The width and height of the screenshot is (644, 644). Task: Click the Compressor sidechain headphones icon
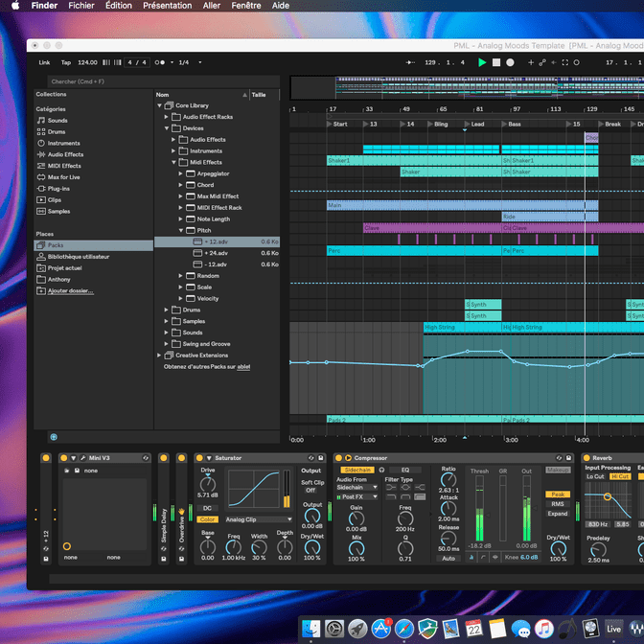click(x=381, y=470)
